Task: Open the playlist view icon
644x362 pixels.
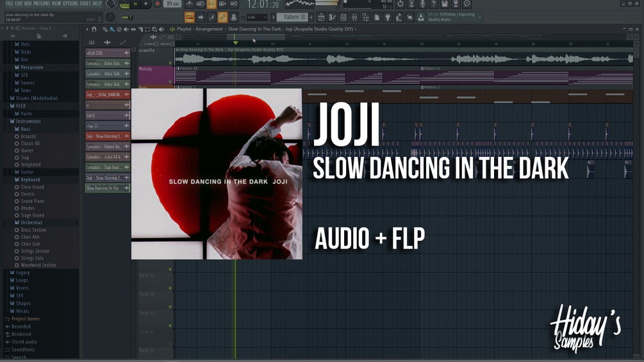Action: (x=321, y=17)
